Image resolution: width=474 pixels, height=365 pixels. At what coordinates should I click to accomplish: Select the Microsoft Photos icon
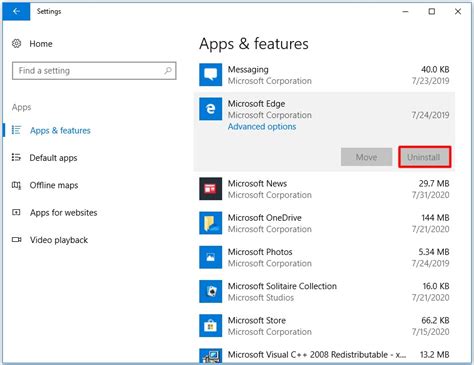[211, 257]
